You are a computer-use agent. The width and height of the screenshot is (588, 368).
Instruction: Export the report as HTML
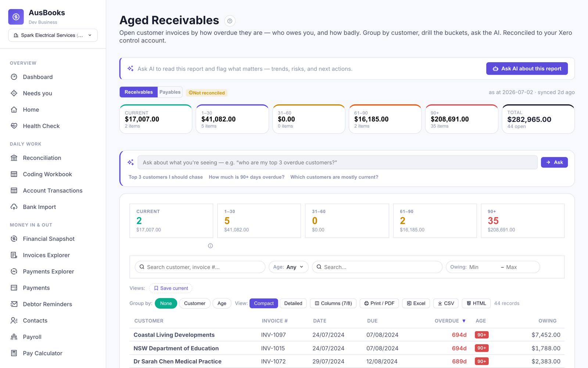(476, 303)
